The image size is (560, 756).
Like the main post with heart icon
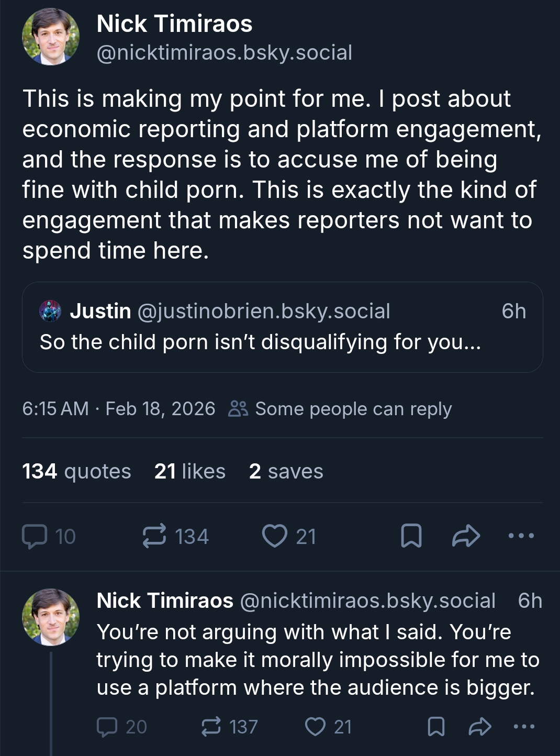pyautogui.click(x=274, y=536)
